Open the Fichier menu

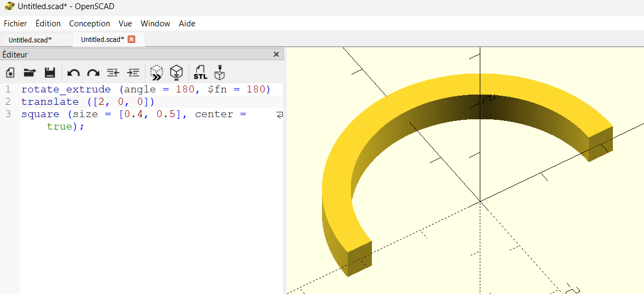pyautogui.click(x=16, y=24)
